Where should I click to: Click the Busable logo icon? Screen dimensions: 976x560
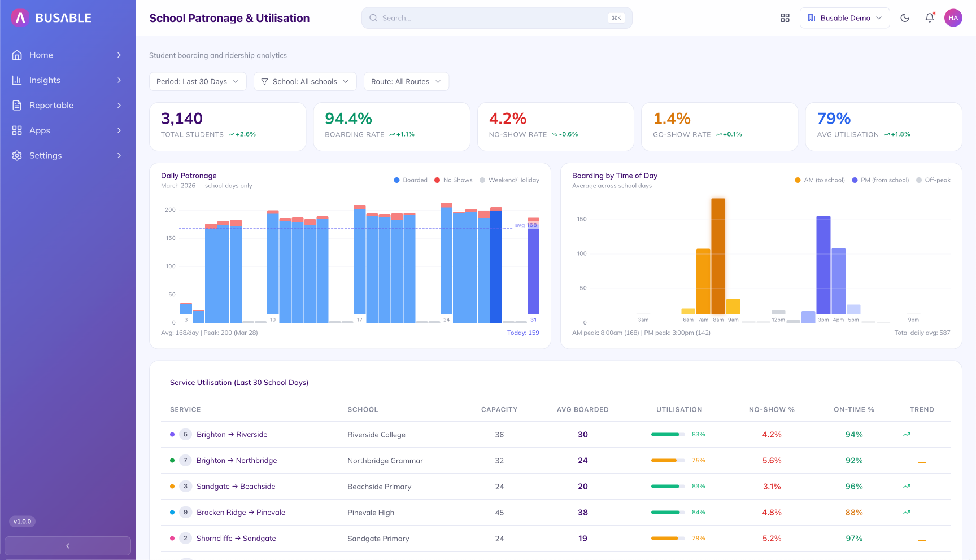point(20,18)
